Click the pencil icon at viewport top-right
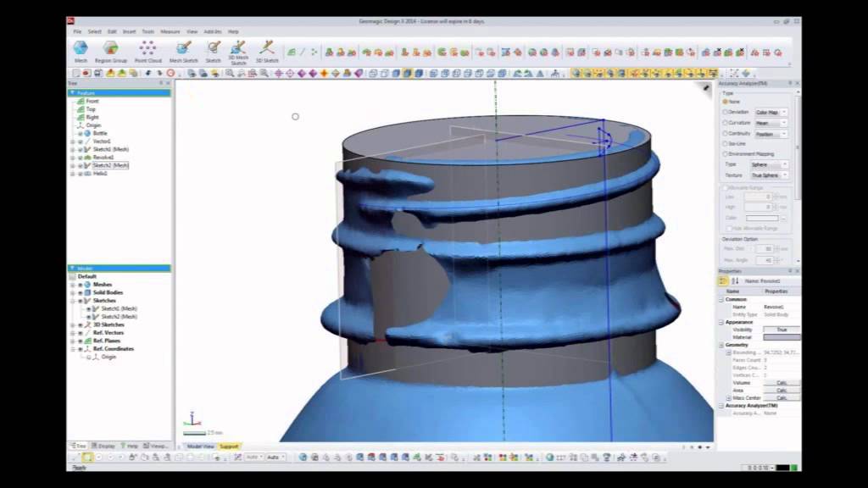 (706, 87)
